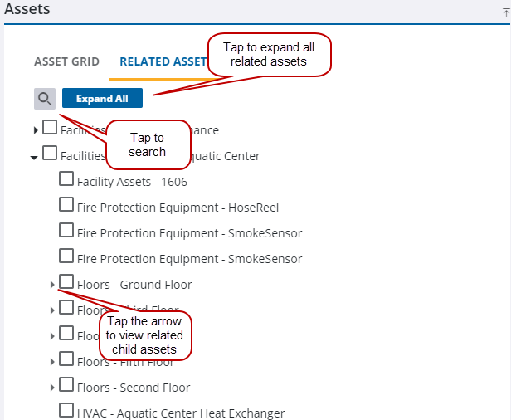This screenshot has height=420, width=511.
Task: Check the Aquatic Center Heat Exchanger checkbox
Action: pos(66,411)
